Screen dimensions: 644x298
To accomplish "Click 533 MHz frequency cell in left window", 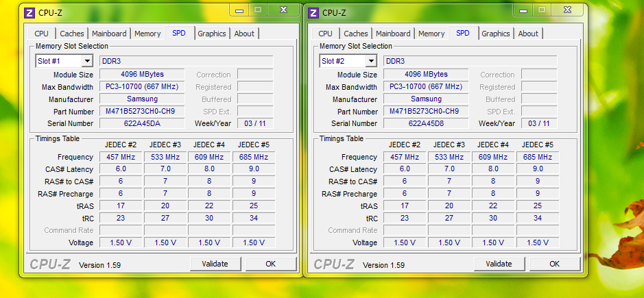I will pyautogui.click(x=165, y=157).
